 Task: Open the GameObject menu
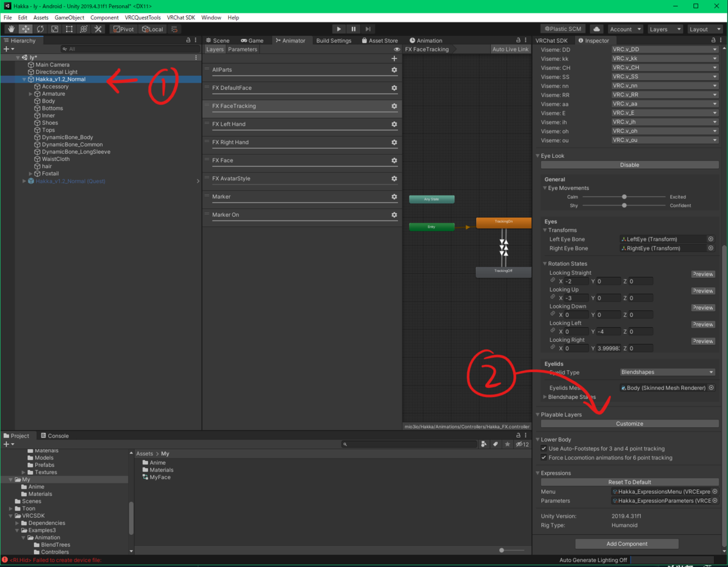(69, 18)
